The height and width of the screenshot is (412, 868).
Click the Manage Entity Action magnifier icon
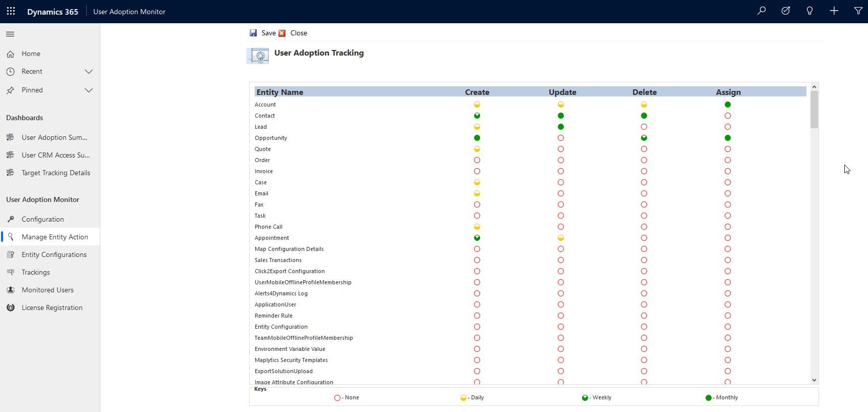point(10,237)
